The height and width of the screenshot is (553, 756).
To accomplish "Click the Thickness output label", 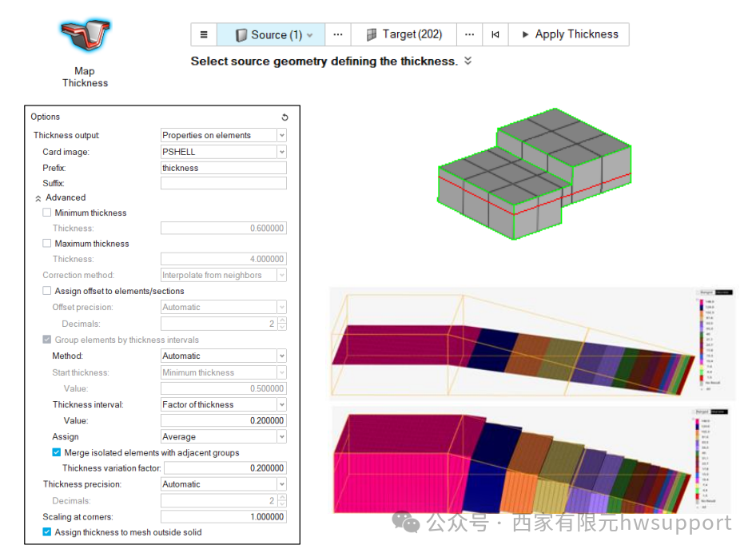I will pyautogui.click(x=66, y=136).
